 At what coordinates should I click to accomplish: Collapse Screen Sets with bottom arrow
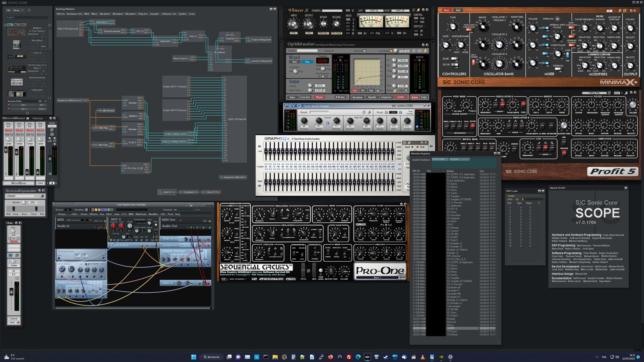28,113
